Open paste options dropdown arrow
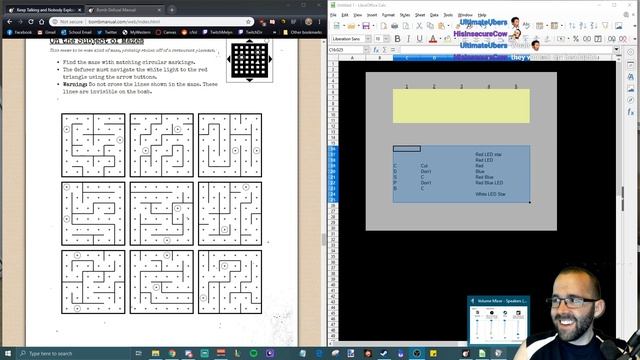The height and width of the screenshot is (360, 640). 448,26
